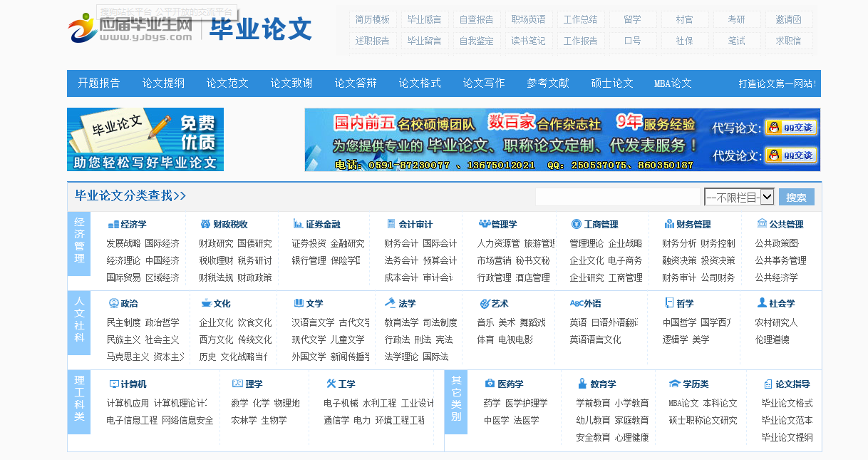Click the 管理学 people icon
868x460 pixels.
[x=484, y=224]
